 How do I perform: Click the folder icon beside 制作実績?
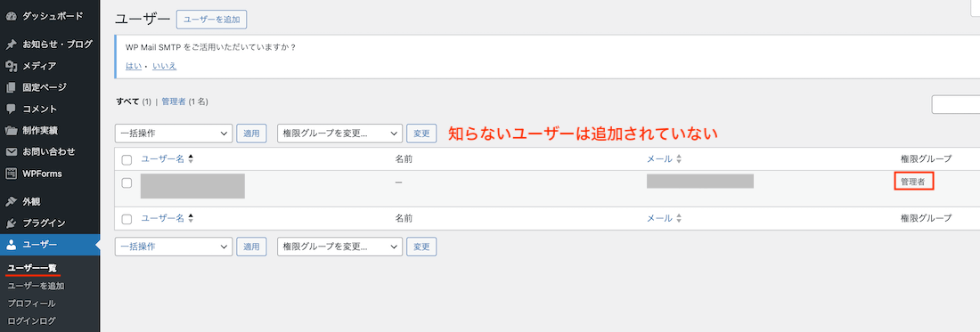(x=11, y=131)
